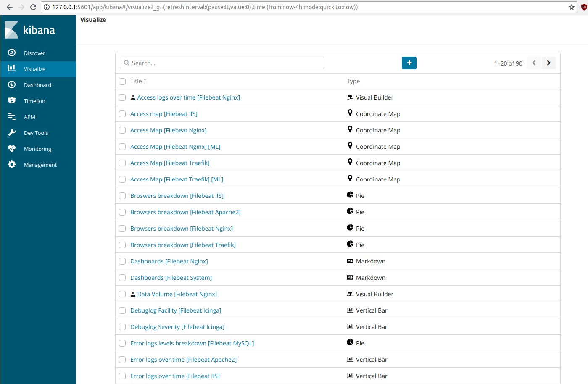The image size is (588, 384).
Task: Open the uBlock extension icon
Action: [584, 7]
